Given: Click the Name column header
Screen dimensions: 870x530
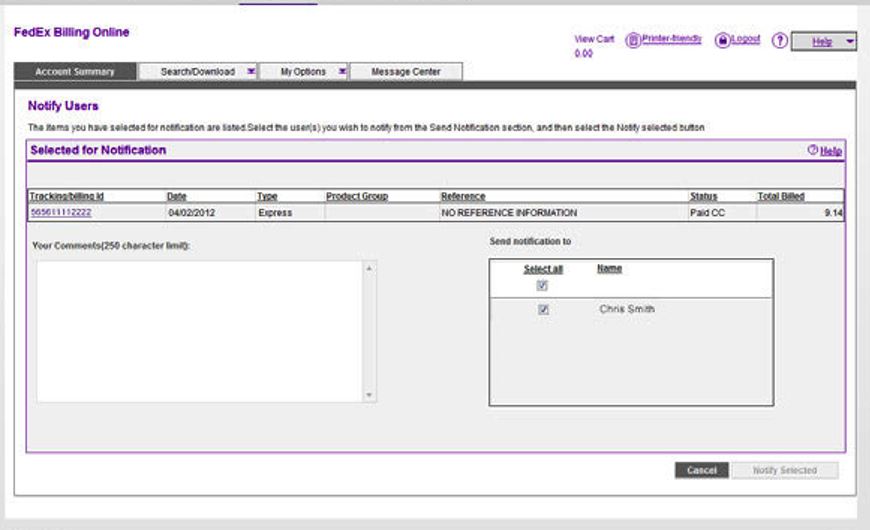Looking at the screenshot, I should [x=609, y=269].
